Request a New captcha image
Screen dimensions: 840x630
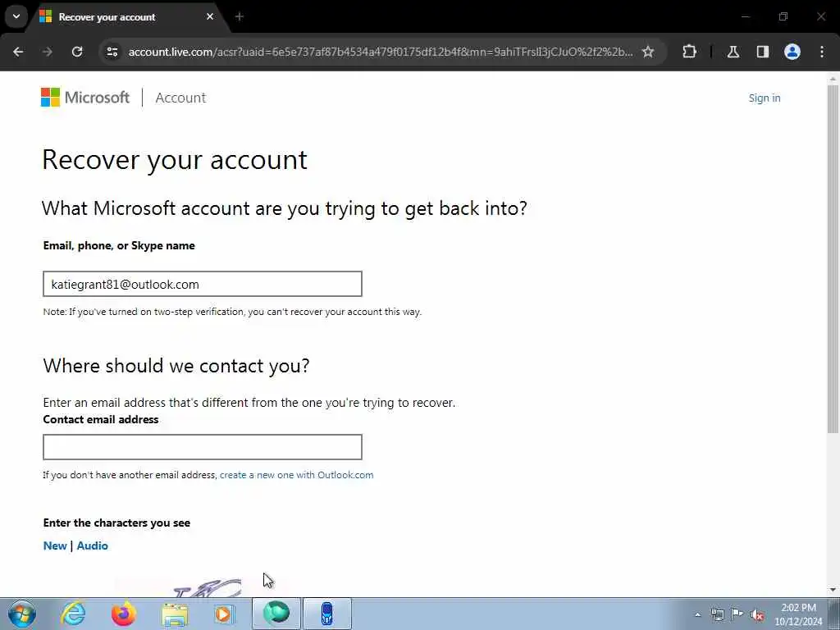coord(55,546)
